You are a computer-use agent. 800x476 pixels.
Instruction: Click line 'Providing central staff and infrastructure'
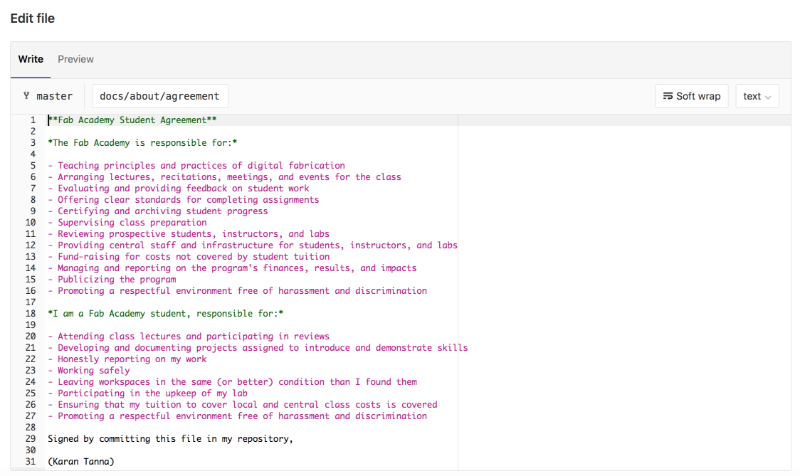(253, 245)
